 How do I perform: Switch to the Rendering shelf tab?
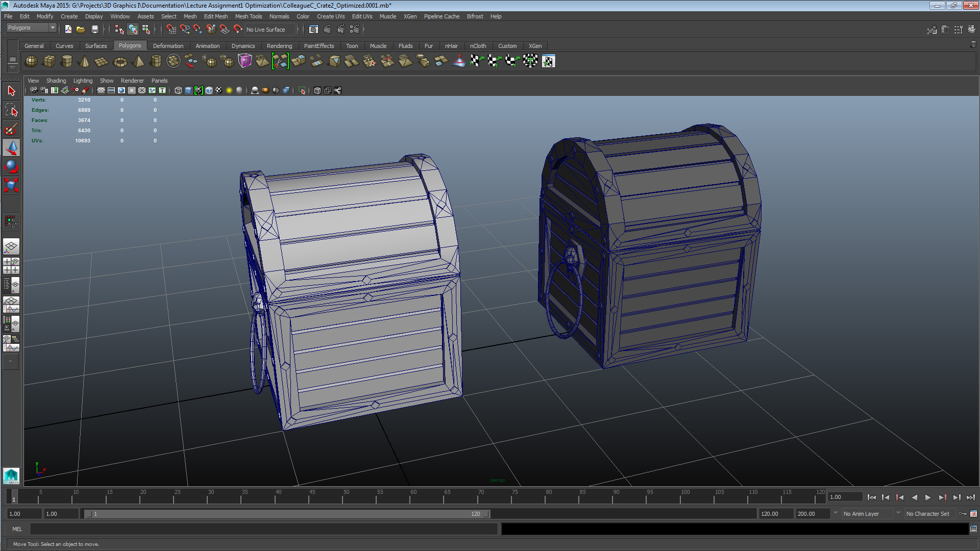click(279, 46)
